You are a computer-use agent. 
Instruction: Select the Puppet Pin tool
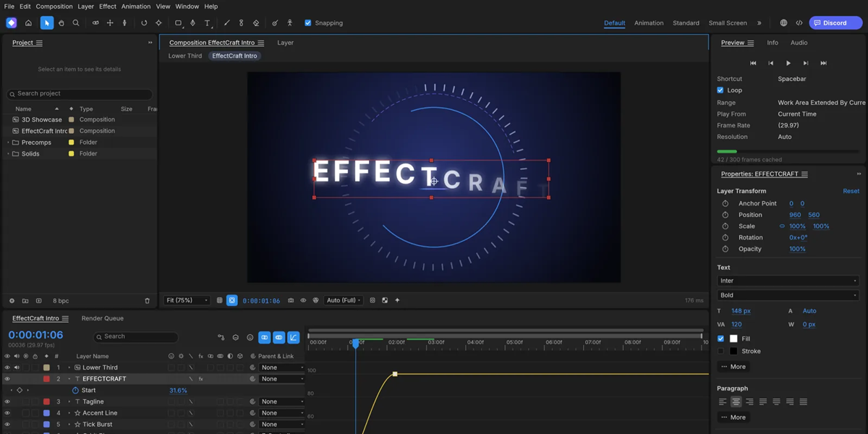tap(289, 23)
